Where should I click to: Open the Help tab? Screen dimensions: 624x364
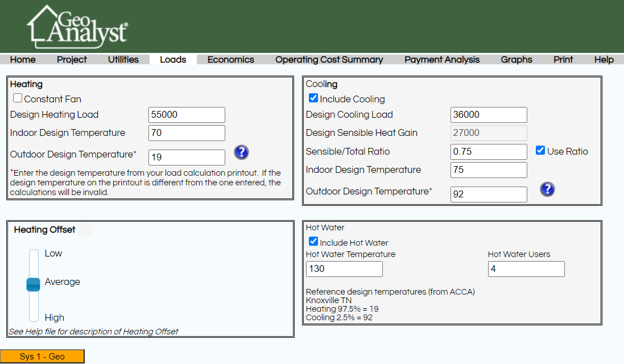coord(604,59)
